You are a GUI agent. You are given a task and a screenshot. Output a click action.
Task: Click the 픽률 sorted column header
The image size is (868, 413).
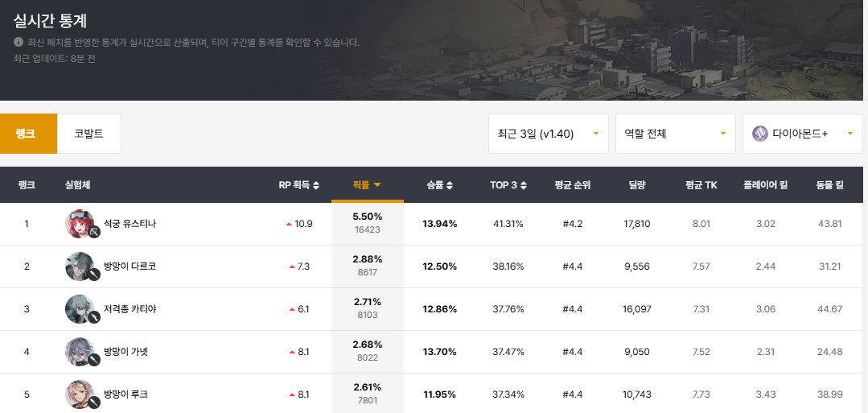pos(367,185)
